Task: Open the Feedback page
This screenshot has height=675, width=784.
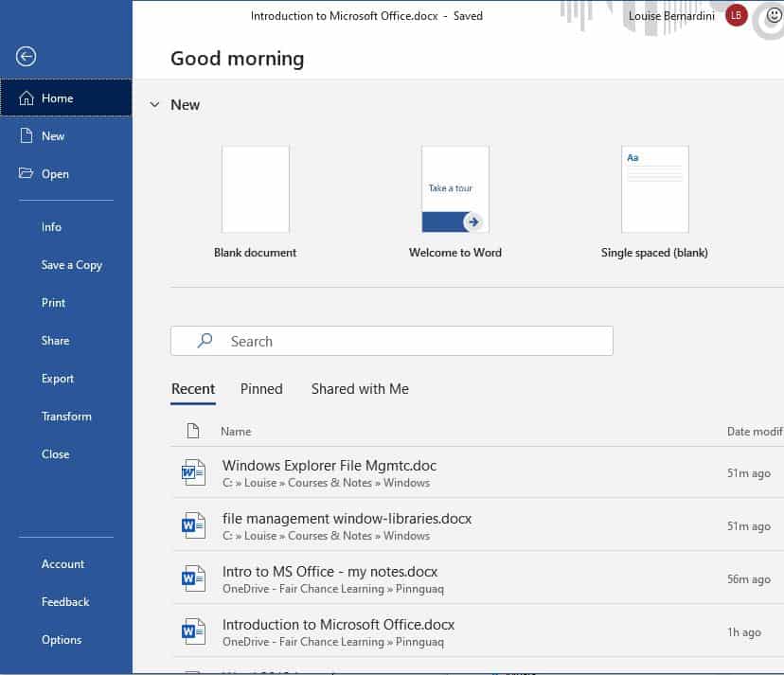Action: [x=65, y=601]
